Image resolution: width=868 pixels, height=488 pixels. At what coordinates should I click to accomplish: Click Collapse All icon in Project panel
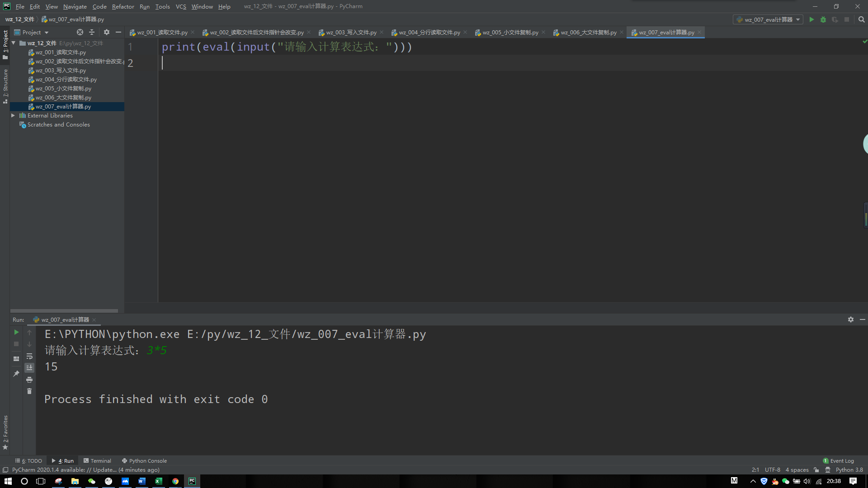point(92,32)
